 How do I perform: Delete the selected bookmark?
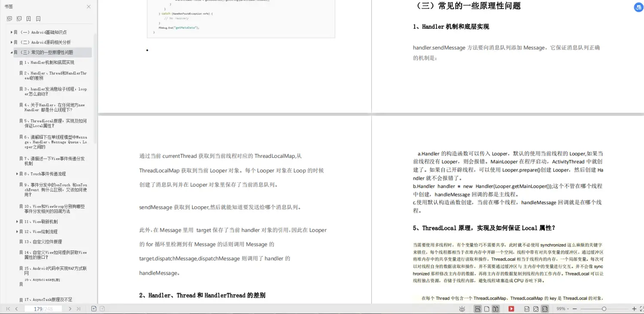click(x=38, y=19)
